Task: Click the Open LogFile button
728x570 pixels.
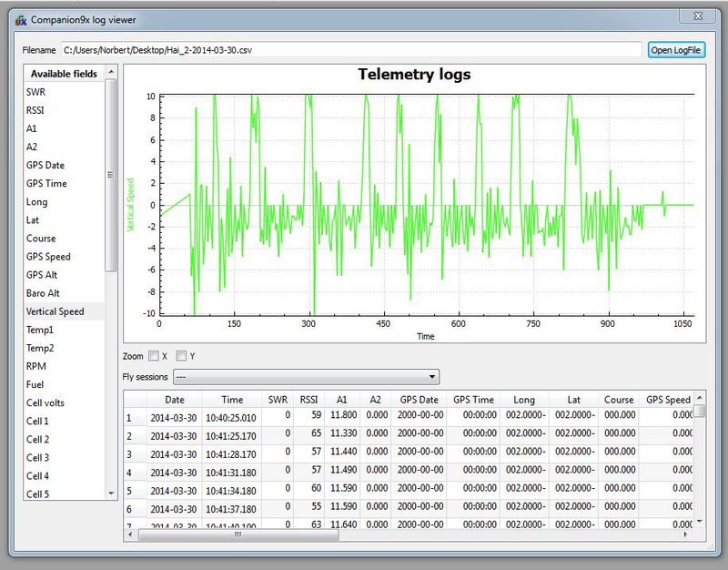Action: [x=676, y=50]
